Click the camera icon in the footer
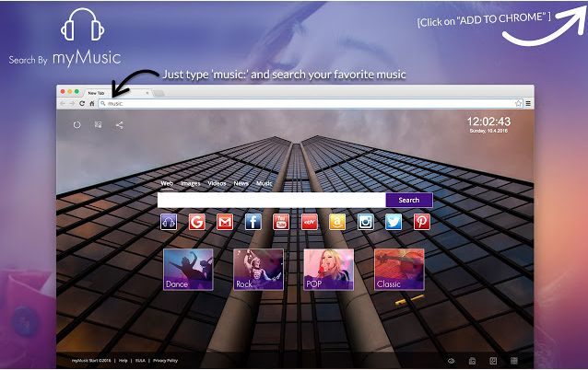Image resolution: width=588 pixels, height=370 pixels. 472,361
